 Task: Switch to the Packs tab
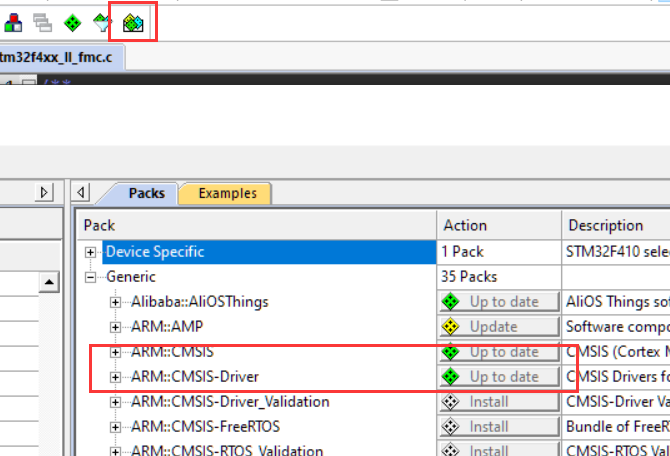pyautogui.click(x=146, y=193)
